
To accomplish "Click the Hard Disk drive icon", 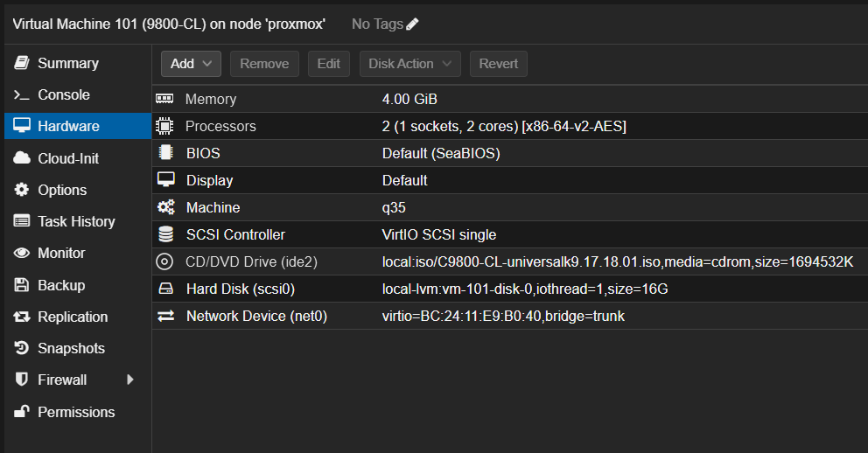I will coord(165,289).
